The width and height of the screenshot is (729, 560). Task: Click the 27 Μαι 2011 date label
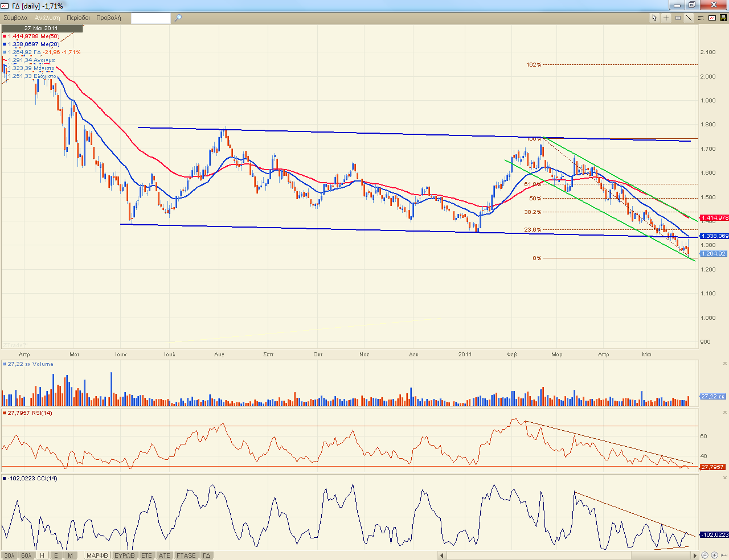tap(41, 28)
